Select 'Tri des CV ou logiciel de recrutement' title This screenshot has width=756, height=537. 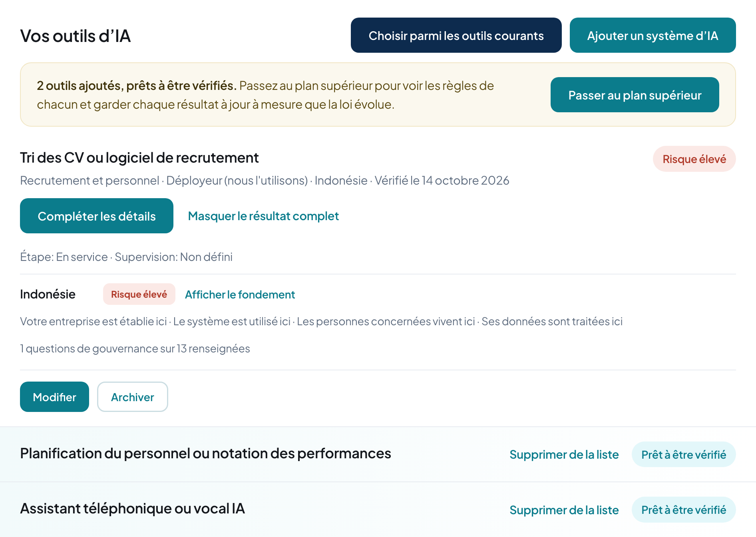pos(139,158)
